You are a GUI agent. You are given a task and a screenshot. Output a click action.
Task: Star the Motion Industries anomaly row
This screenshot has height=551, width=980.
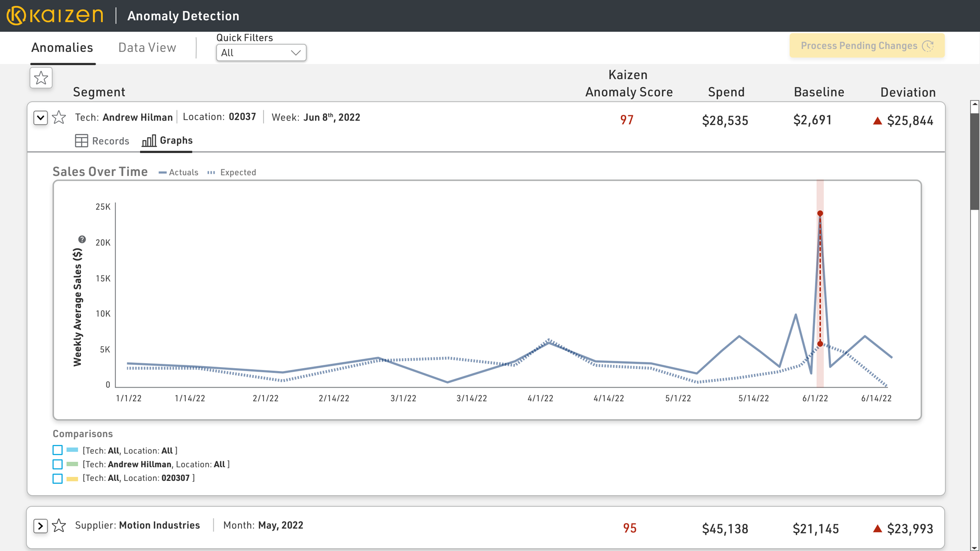point(59,526)
